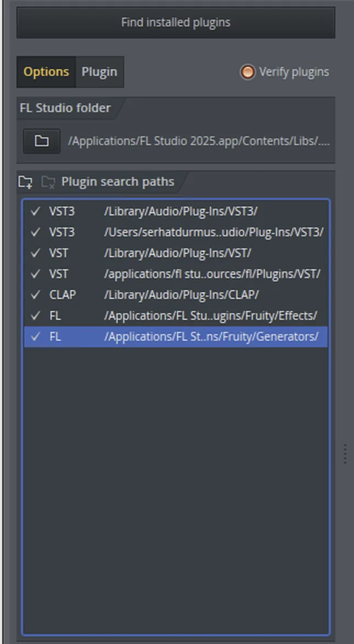Add a new plugin search path
Image resolution: width=354 pixels, height=644 pixels.
[25, 182]
